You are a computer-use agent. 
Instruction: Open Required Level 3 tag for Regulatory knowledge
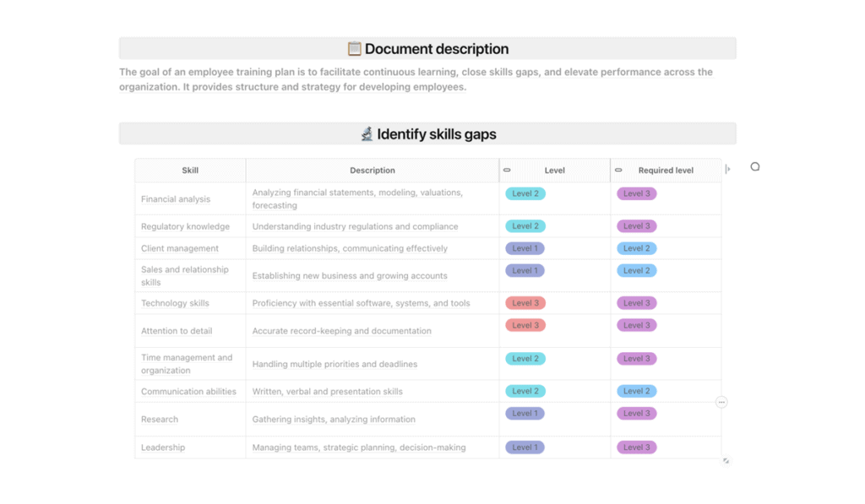pos(637,226)
